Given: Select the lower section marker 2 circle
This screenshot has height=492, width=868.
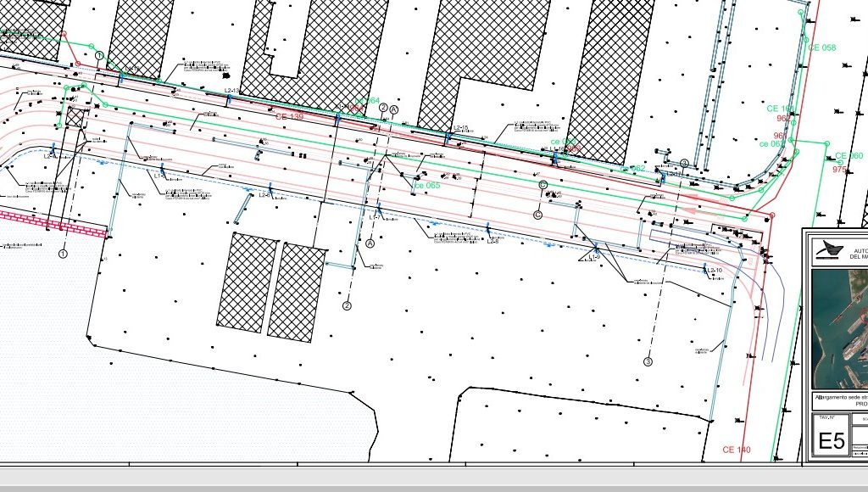Looking at the screenshot, I should (347, 305).
